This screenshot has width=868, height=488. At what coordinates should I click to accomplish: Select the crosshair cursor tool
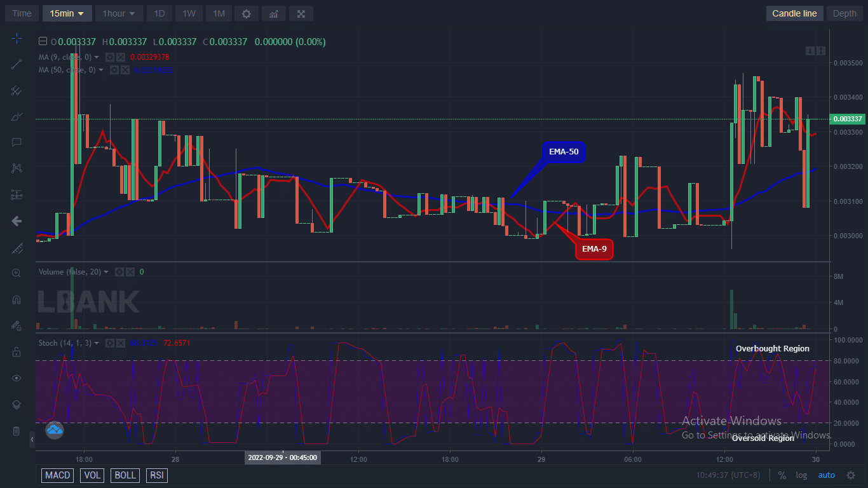(17, 39)
